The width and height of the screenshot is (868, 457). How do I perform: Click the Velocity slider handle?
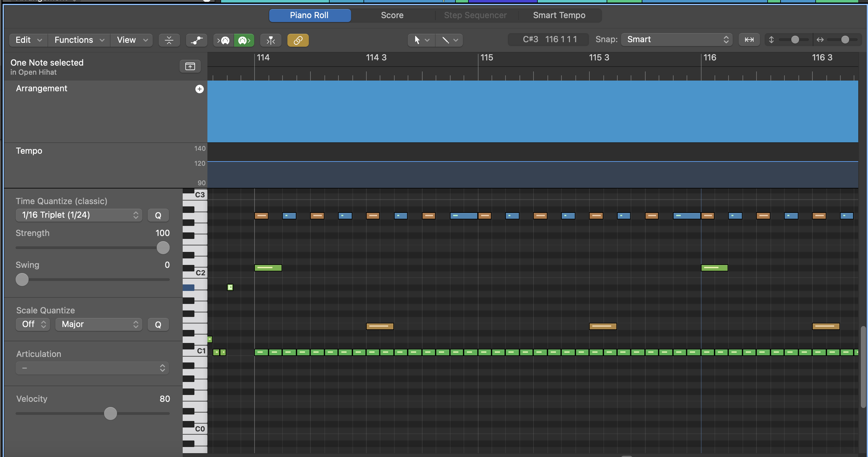pyautogui.click(x=110, y=414)
